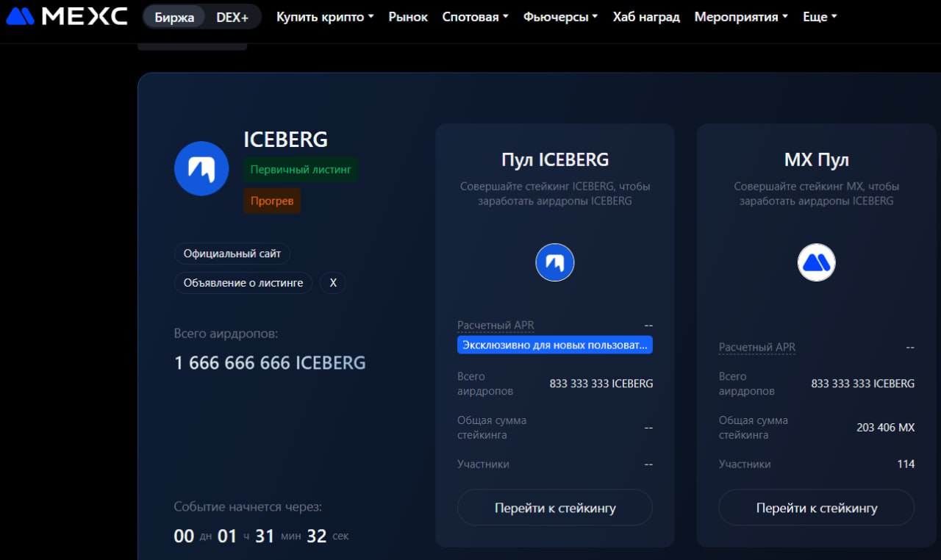Click the Эксклюзивно для новых пользователей badge
The width and height of the screenshot is (941, 560).
tap(555, 345)
